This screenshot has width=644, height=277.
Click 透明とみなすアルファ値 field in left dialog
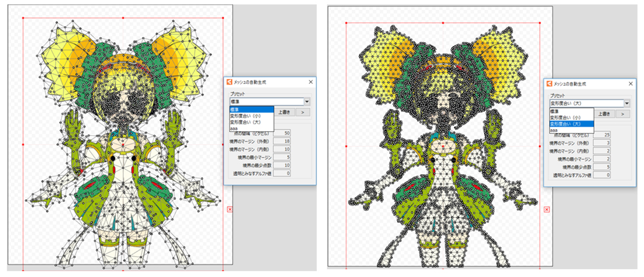point(282,173)
